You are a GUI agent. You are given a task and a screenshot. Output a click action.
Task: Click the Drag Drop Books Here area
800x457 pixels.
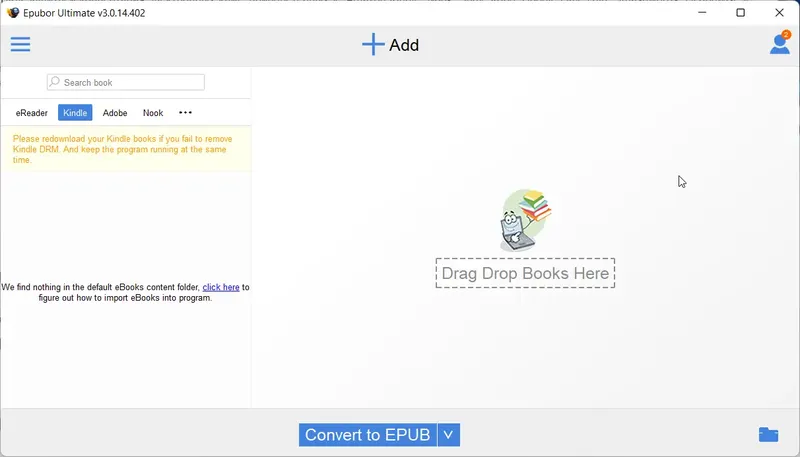(x=525, y=273)
